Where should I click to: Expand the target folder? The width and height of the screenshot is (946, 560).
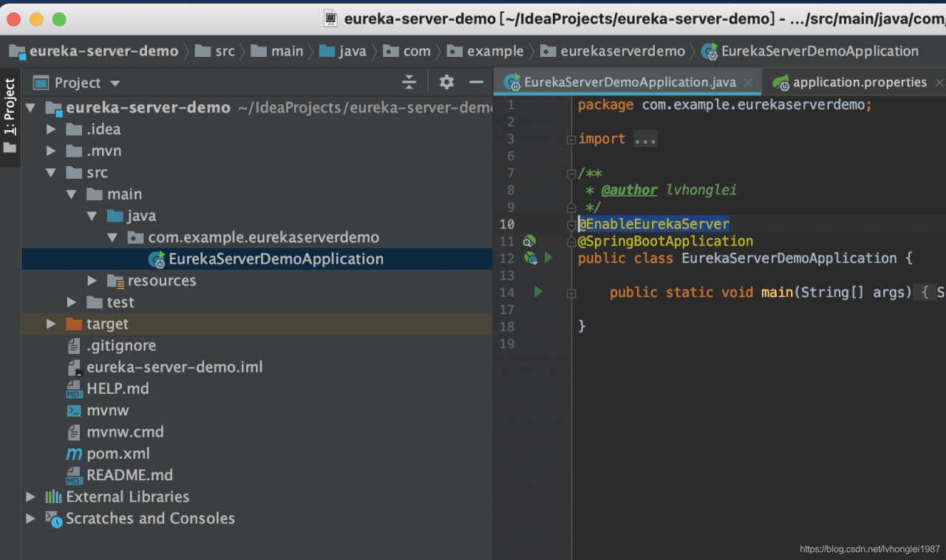coord(51,324)
